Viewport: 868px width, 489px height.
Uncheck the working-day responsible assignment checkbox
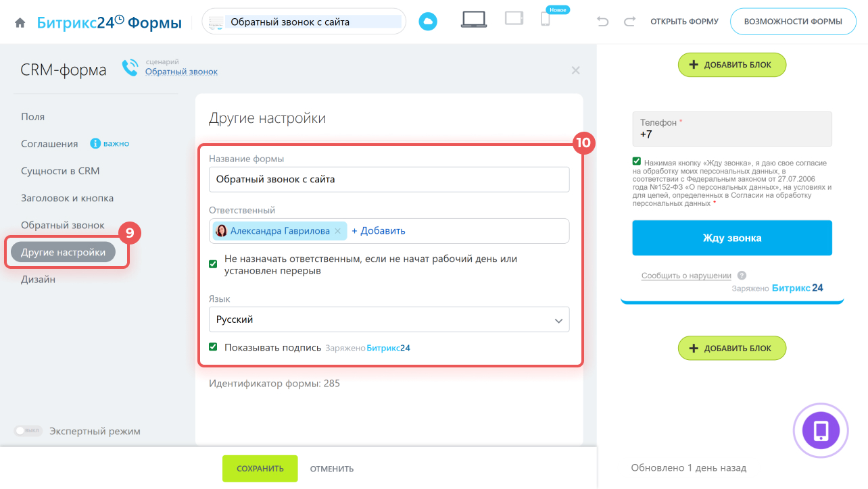213,264
